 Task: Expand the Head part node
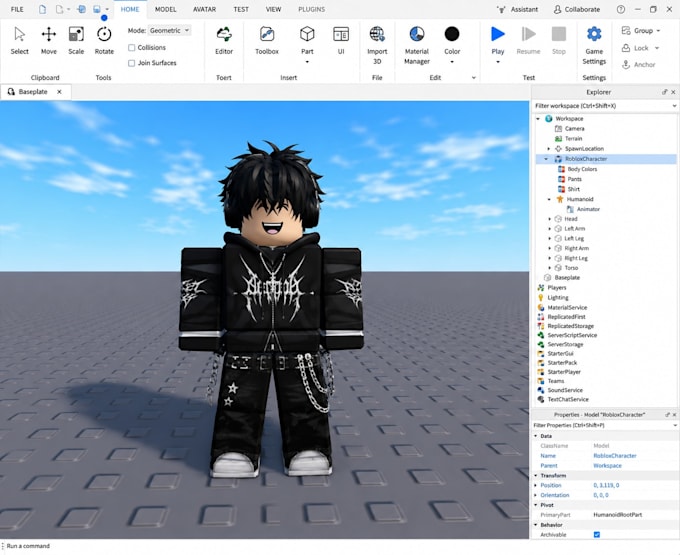(x=550, y=219)
